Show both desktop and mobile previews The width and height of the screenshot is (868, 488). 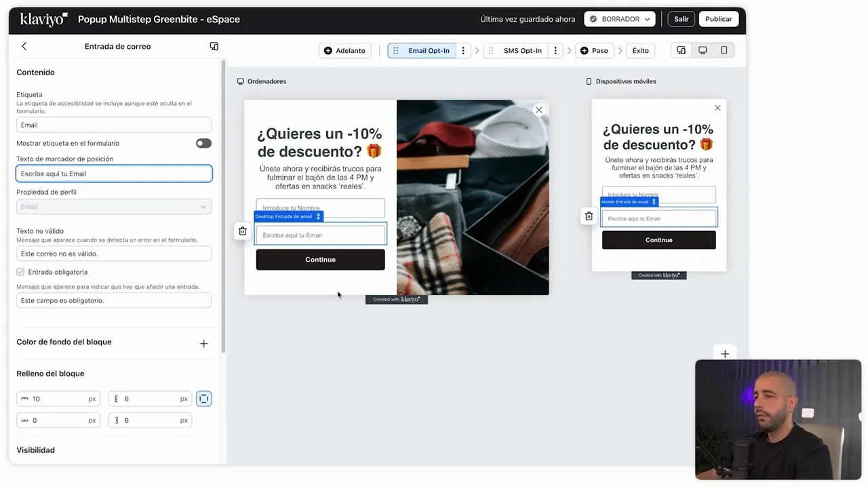(x=681, y=50)
